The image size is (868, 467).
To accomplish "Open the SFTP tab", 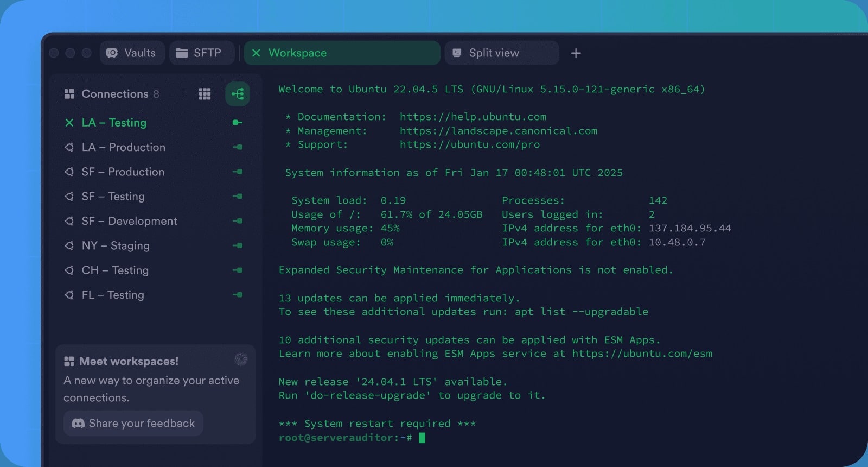I will pos(202,53).
